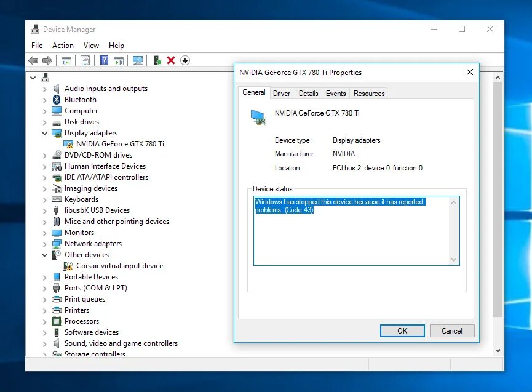
Task: Click the Display adapters device type value
Action: pos(356,140)
